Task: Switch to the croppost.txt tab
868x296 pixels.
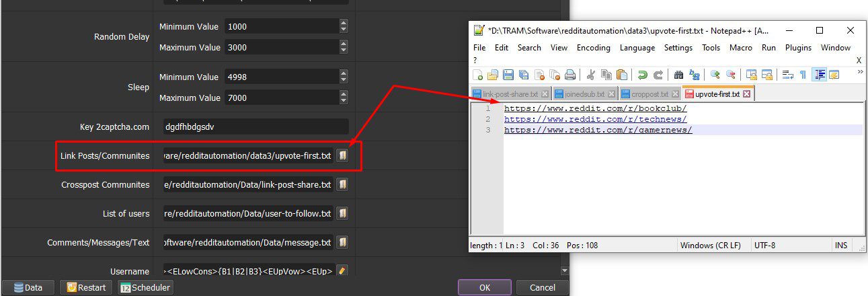Action: 650,94
